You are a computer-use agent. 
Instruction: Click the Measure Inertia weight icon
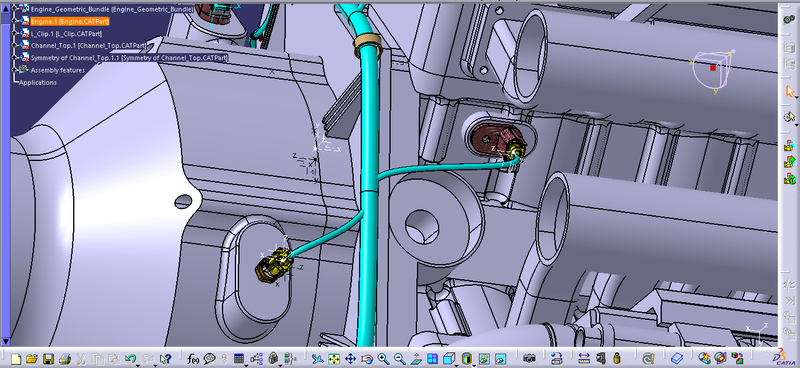(x=617, y=359)
